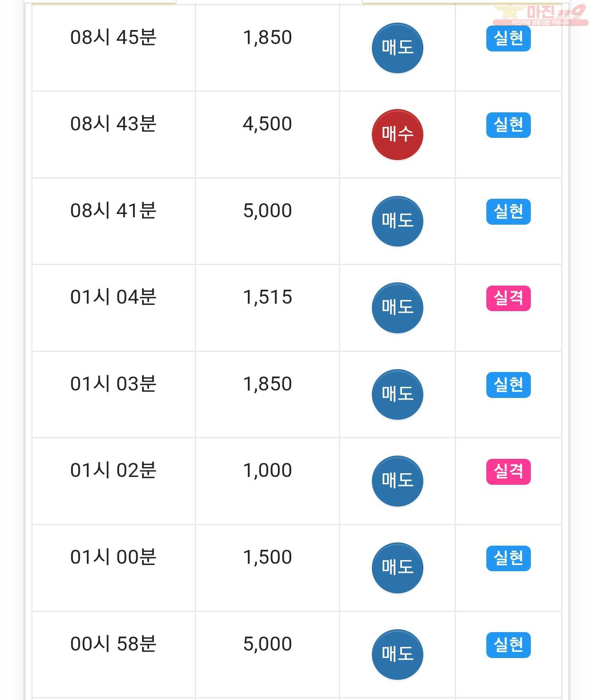The image size is (593, 700).
Task: Tap the 실현 badge in 08시 41분 row
Action: point(508,212)
